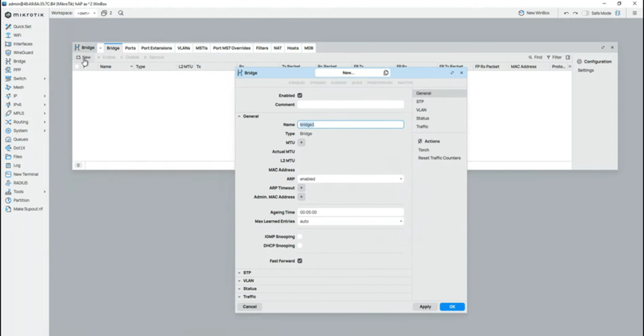This screenshot has height=336, width=644.
Task: Open the WireGuard section
Action: [19, 52]
